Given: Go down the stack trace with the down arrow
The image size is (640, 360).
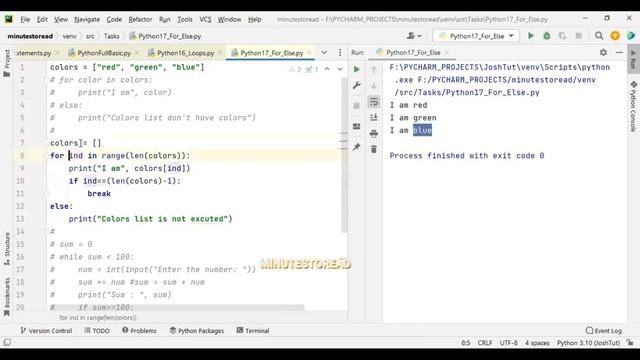Looking at the screenshot, I should (373, 86).
